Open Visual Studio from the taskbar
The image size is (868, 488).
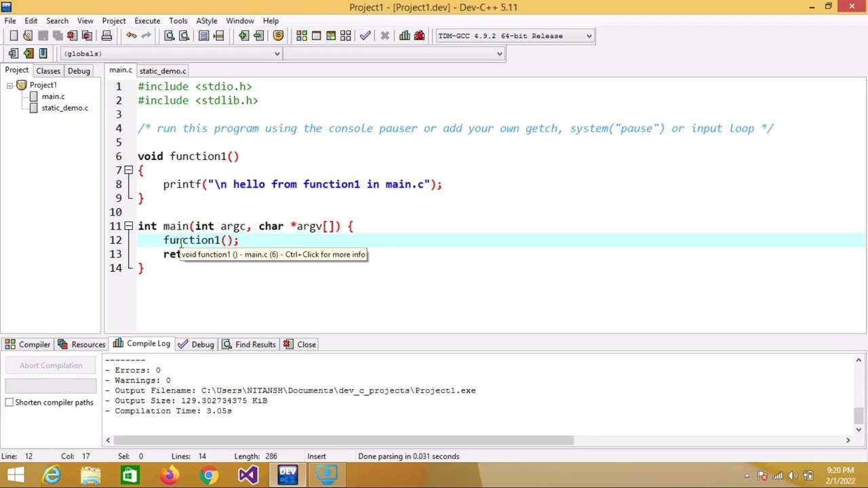point(248,474)
